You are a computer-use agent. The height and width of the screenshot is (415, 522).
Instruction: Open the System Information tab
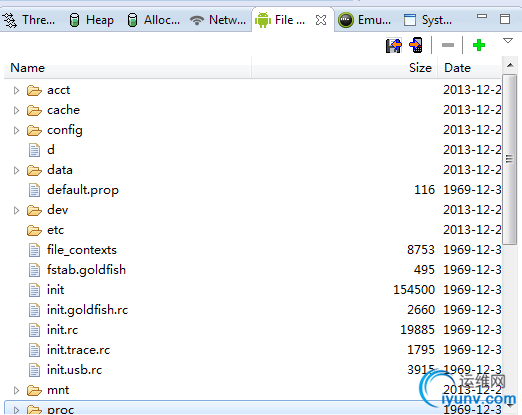point(428,20)
